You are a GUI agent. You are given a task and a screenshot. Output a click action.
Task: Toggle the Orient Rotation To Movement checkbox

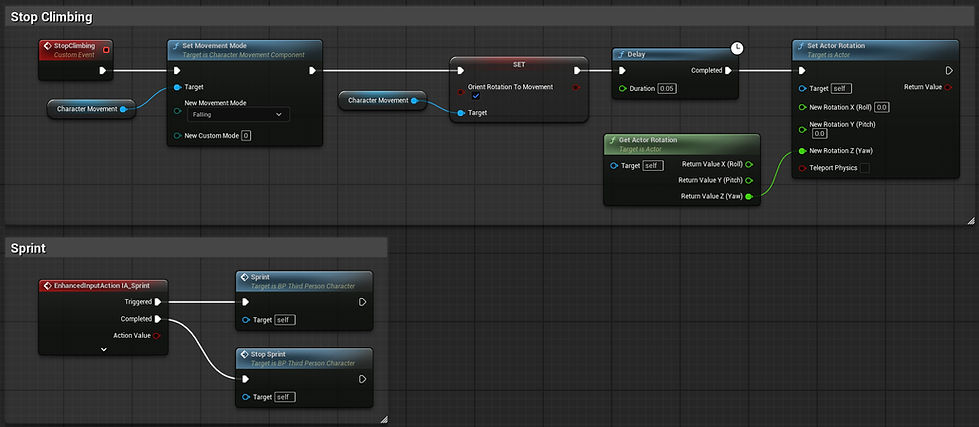point(476,97)
